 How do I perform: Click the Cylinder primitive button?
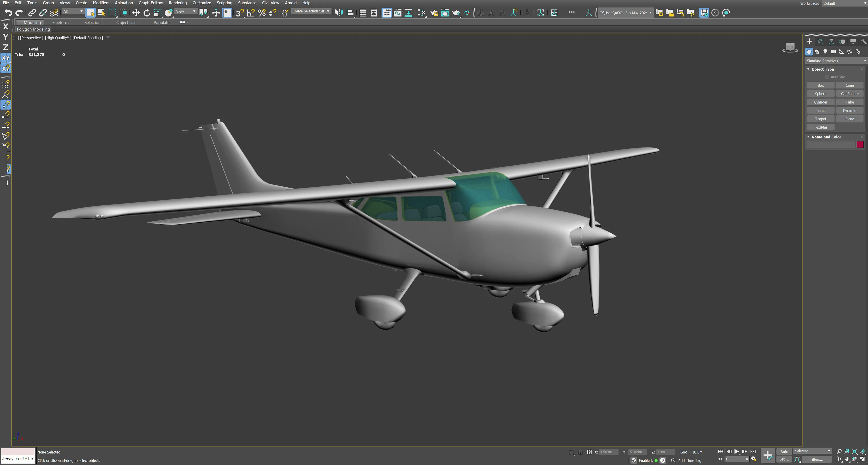pyautogui.click(x=821, y=102)
